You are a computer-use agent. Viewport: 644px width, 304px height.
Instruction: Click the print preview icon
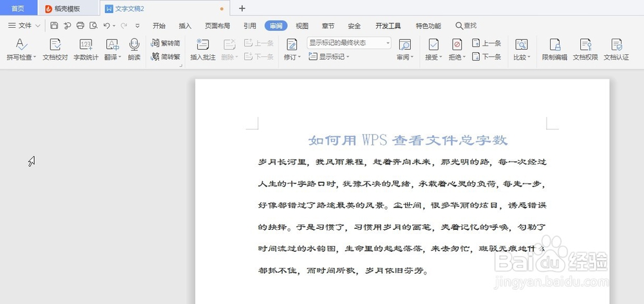pos(93,26)
